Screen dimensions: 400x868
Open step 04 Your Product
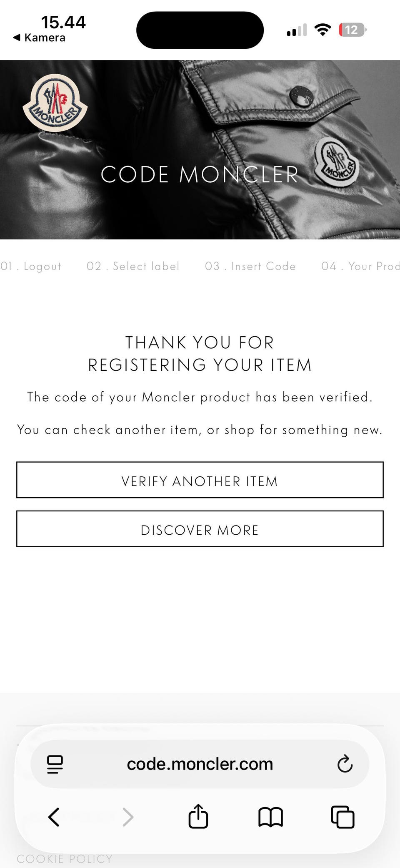(360, 266)
